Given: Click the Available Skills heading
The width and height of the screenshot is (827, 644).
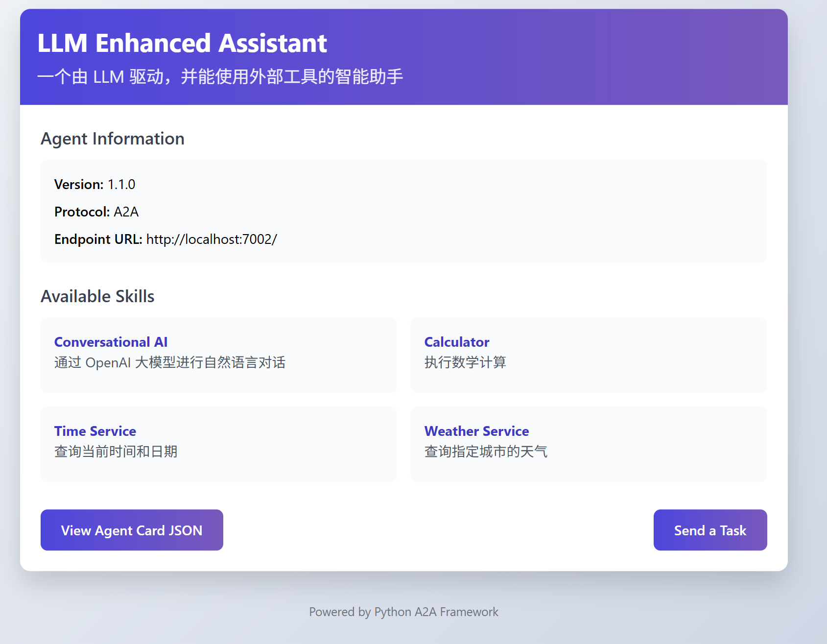Looking at the screenshot, I should [97, 296].
